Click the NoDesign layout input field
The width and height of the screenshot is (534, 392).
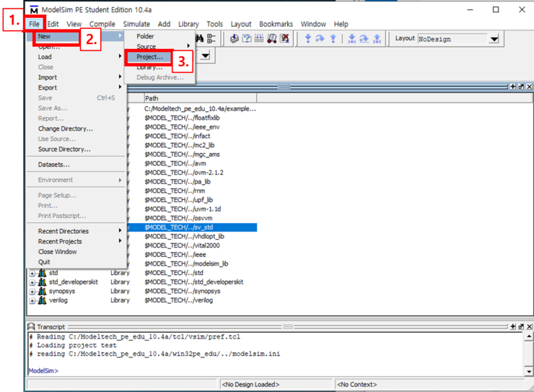(x=453, y=39)
